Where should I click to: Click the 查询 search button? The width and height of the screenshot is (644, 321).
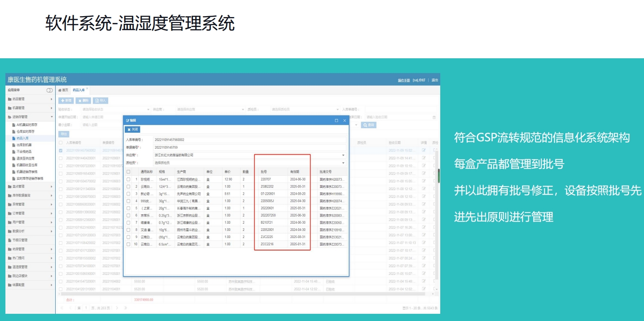tap(368, 125)
